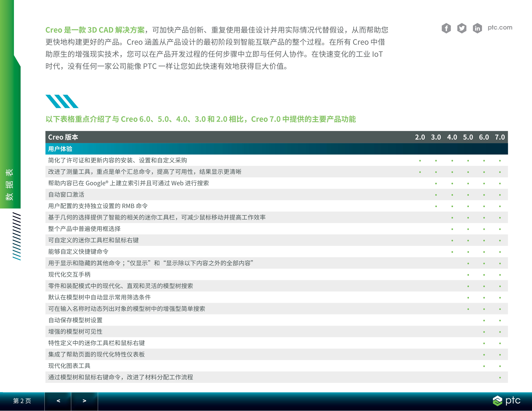Image resolution: width=532 pixels, height=411 pixels.
Task: Visit the ptc.com link
Action: coord(500,28)
